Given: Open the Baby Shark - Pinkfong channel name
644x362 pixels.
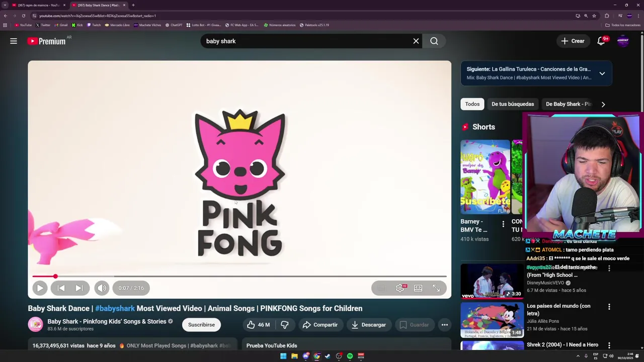Looking at the screenshot, I should (x=107, y=321).
